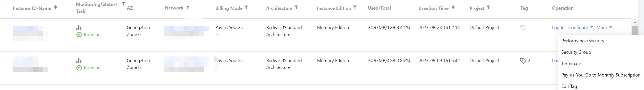
Task: Check the first Redis instance row checkbox
Action: coord(6,28)
